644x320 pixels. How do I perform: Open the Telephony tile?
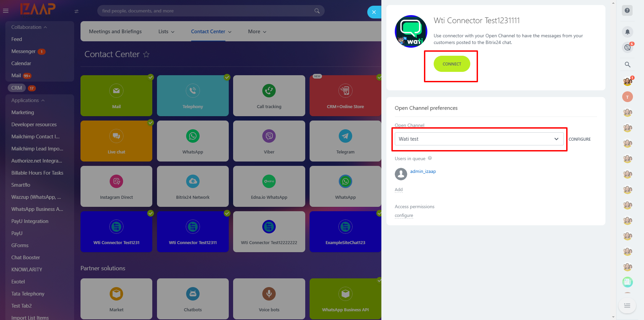pos(193,96)
